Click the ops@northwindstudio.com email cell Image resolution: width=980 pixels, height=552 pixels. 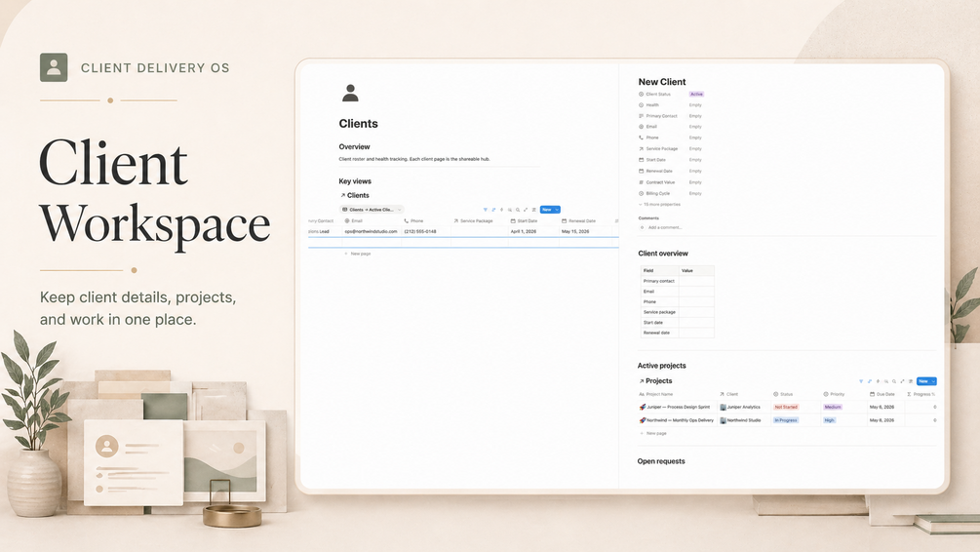tap(371, 231)
